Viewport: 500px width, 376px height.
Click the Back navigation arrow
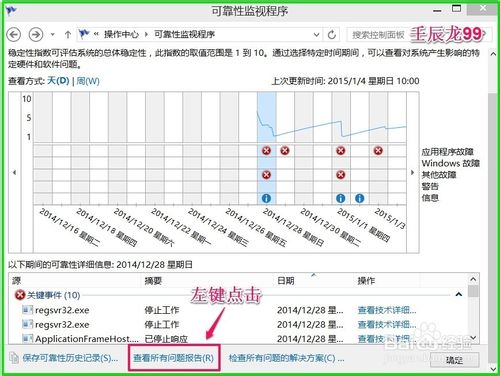pos(14,34)
